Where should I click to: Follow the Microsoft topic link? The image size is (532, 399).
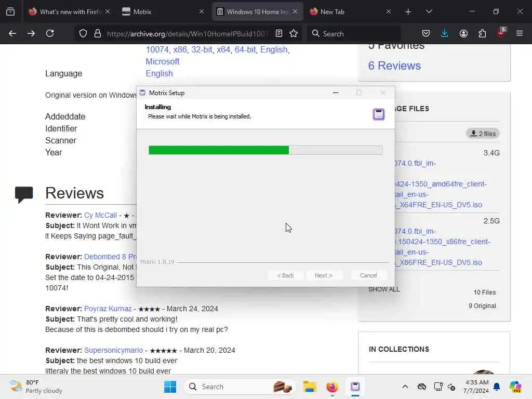(x=163, y=61)
